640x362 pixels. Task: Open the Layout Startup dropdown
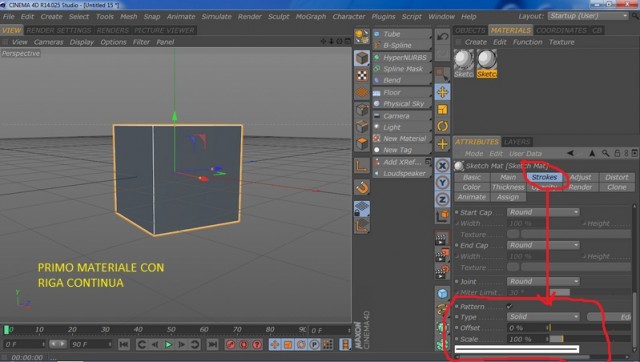point(588,16)
